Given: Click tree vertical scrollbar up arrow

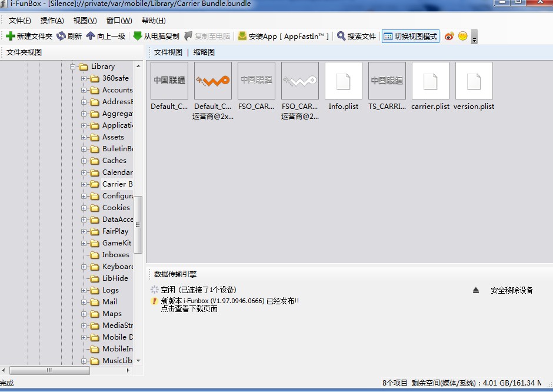Looking at the screenshot, I should click(x=138, y=66).
